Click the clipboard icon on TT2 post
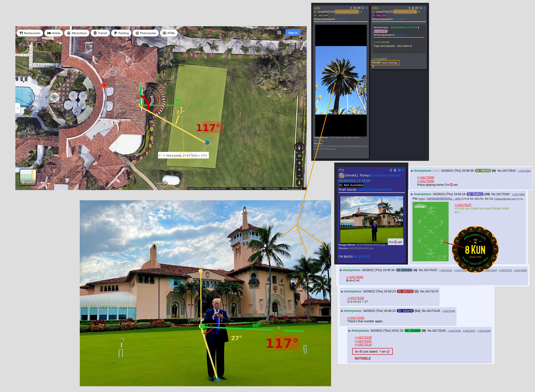The width and height of the screenshot is (535, 392). 395,170
